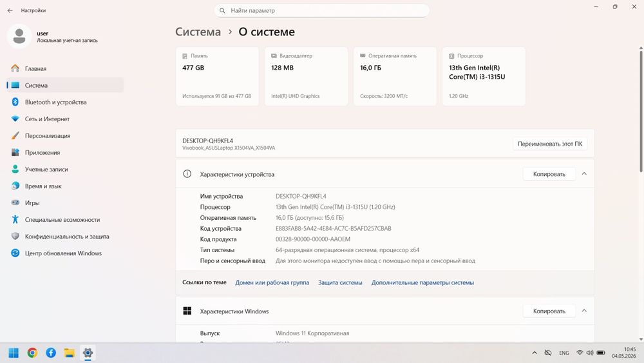This screenshot has width=644, height=363.
Task: Click the Wi-Fi tray icon
Action: point(580,353)
